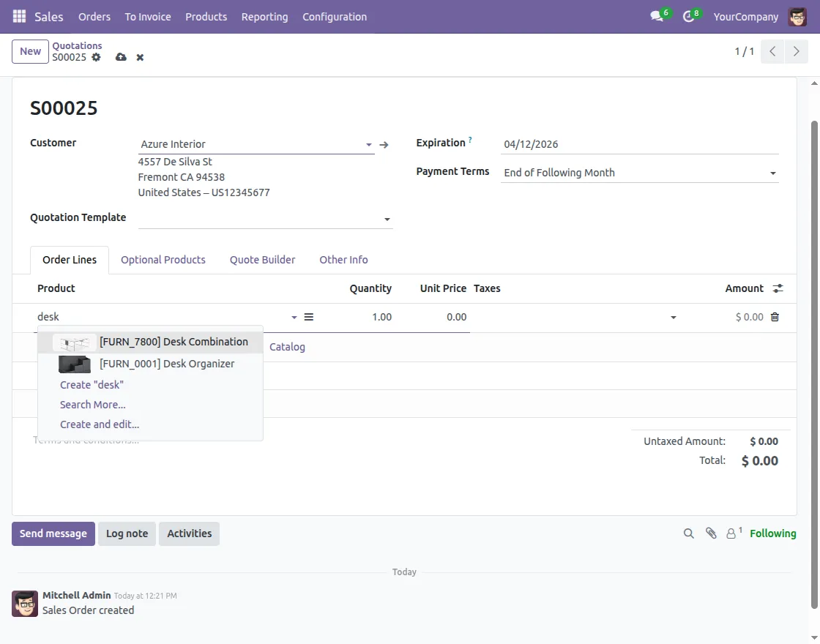Search messages with the magnifier icon

click(x=688, y=533)
